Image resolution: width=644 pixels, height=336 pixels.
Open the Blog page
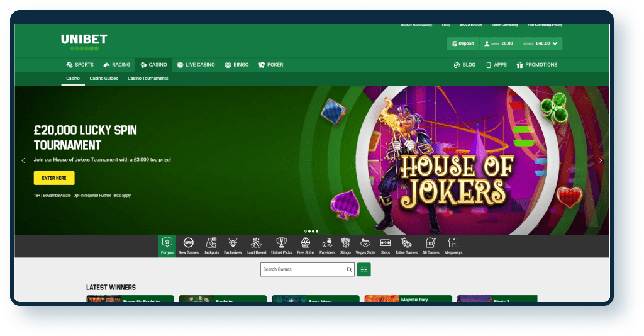pyautogui.click(x=465, y=65)
